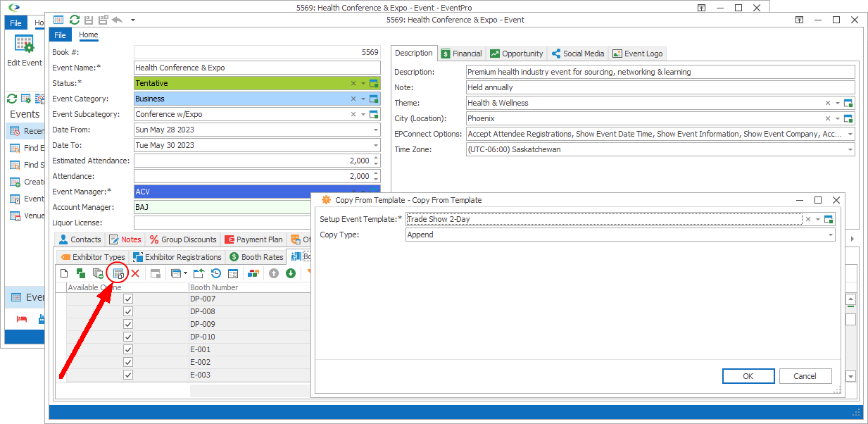Click red Delete X in booth toolbar
Screen dimensions: 868x424
[x=135, y=273]
